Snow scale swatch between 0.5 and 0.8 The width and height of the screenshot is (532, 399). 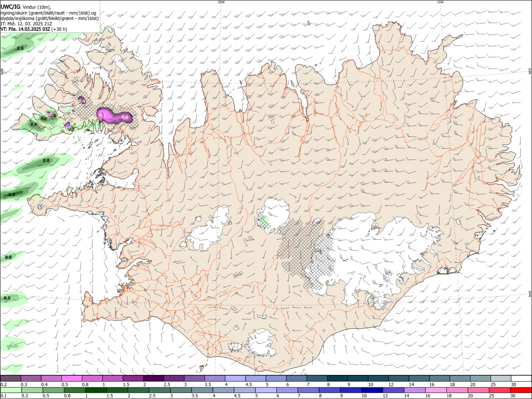point(71,378)
